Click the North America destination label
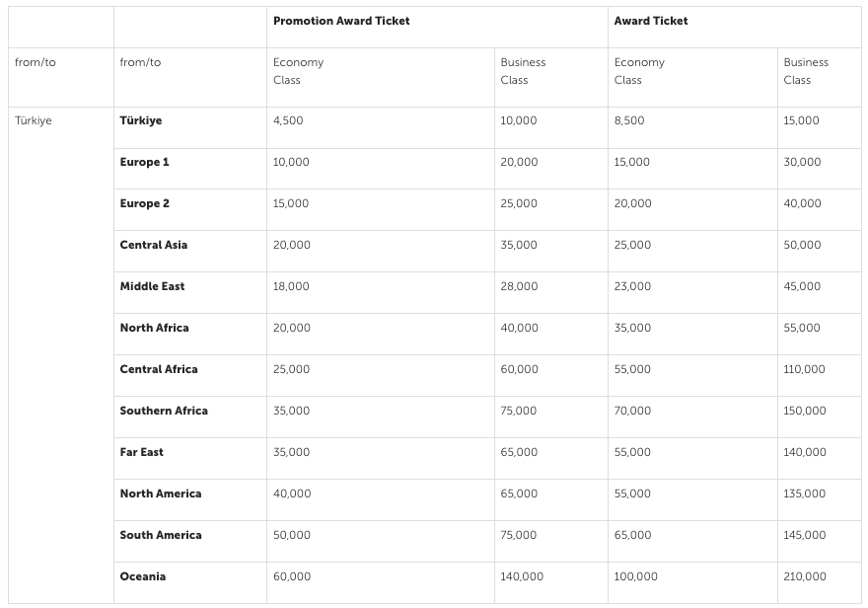 [x=161, y=494]
